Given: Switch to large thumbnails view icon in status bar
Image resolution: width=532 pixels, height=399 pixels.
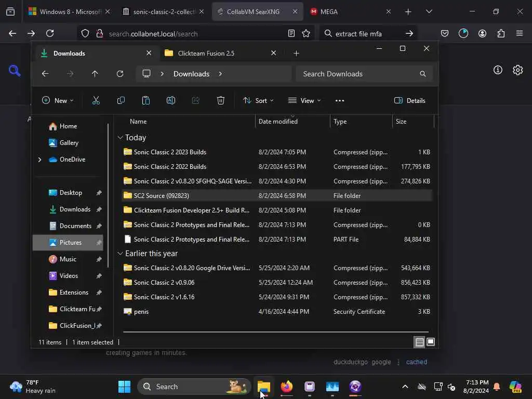Looking at the screenshot, I should [x=431, y=342].
